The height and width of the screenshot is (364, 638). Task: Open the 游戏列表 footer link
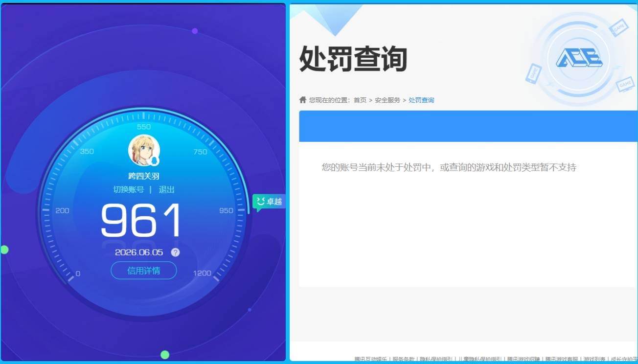click(x=594, y=359)
